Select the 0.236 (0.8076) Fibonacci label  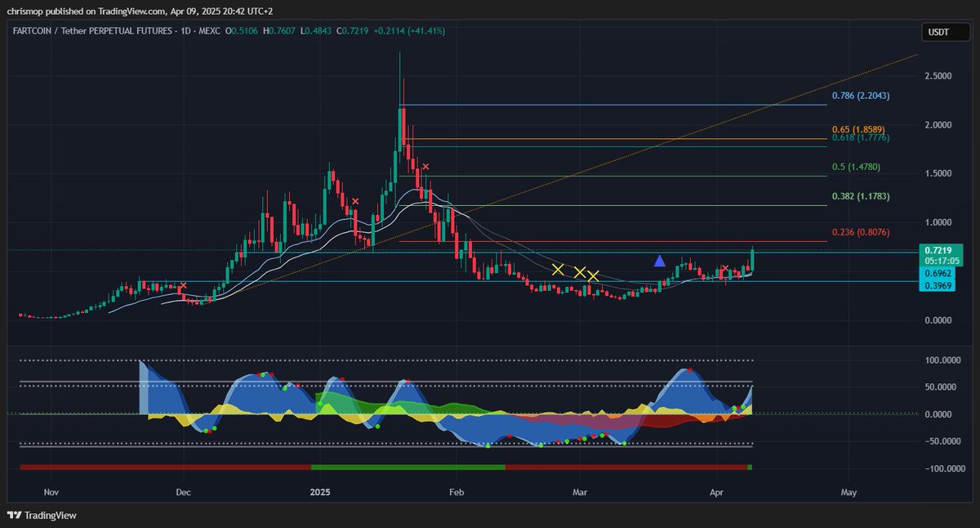pyautogui.click(x=860, y=233)
